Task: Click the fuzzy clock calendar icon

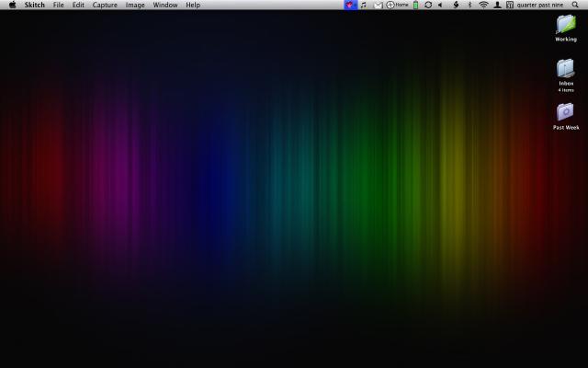Action: (x=510, y=5)
